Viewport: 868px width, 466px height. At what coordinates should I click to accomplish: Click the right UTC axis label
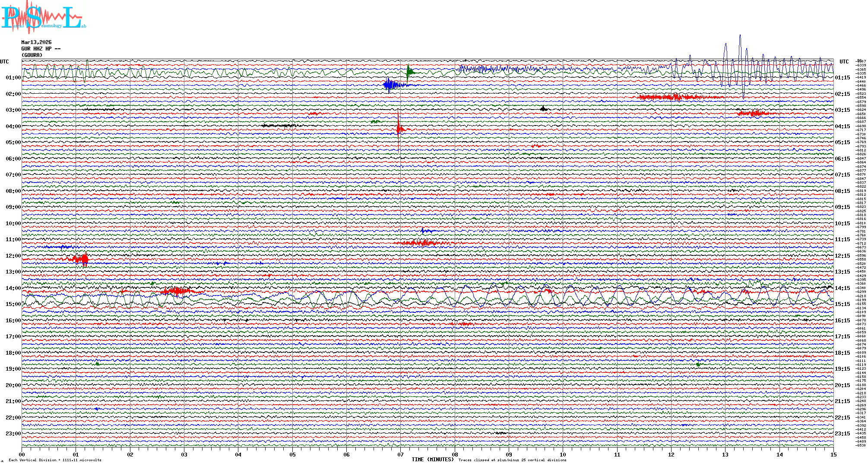[x=844, y=62]
